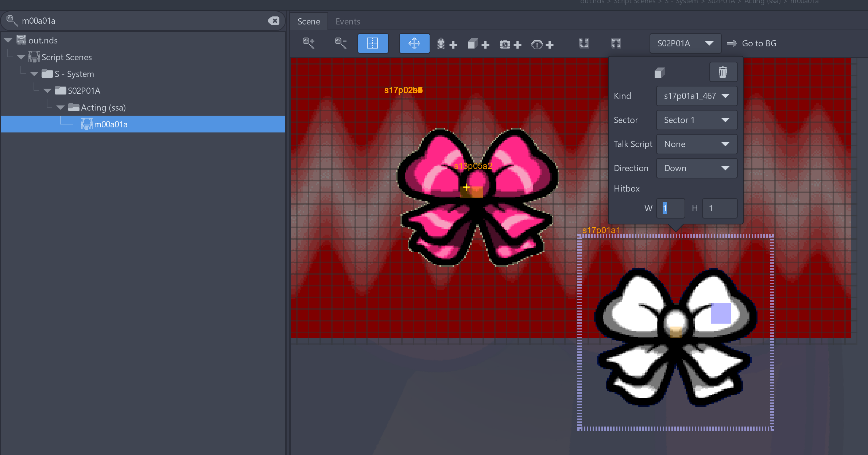Open the Kind dropdown s17p01a1_467
The width and height of the screenshot is (868, 455).
tap(696, 96)
